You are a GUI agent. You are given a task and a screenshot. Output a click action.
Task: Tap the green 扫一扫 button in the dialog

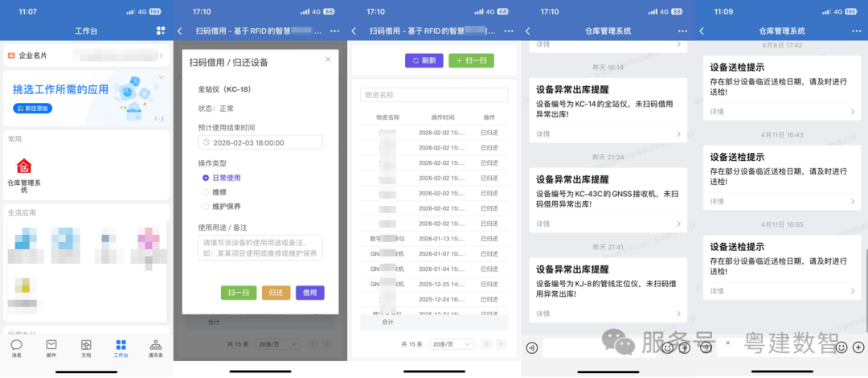(x=239, y=293)
